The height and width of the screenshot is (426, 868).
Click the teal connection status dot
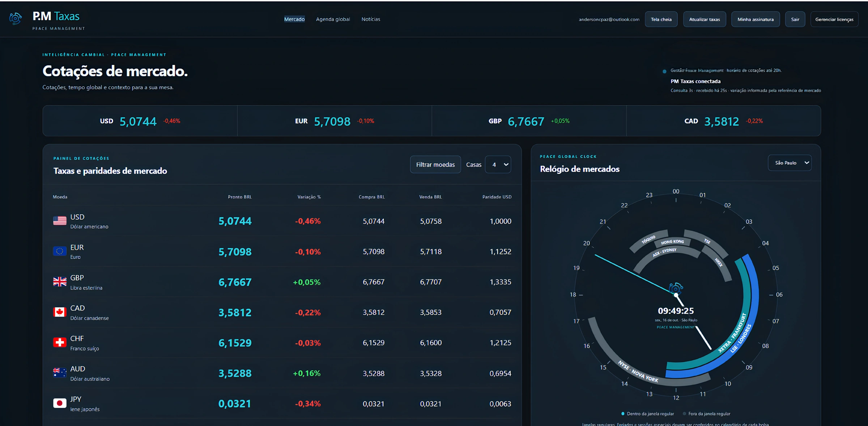coord(664,71)
